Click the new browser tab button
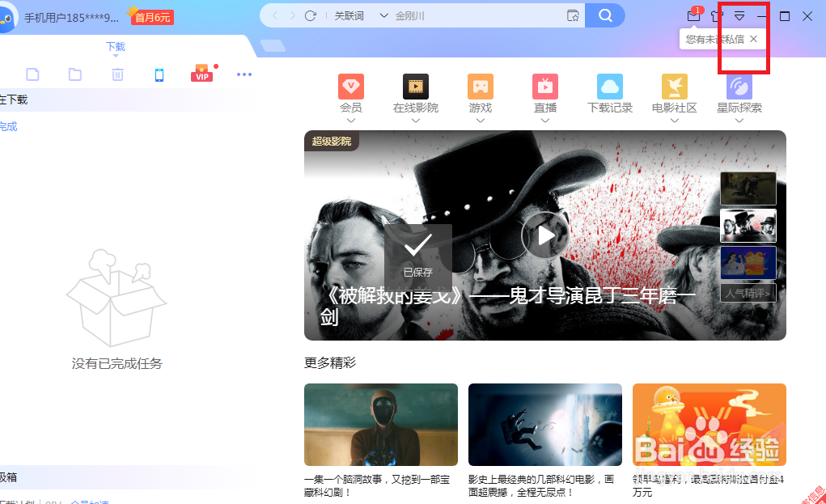826x504 pixels. click(x=273, y=46)
